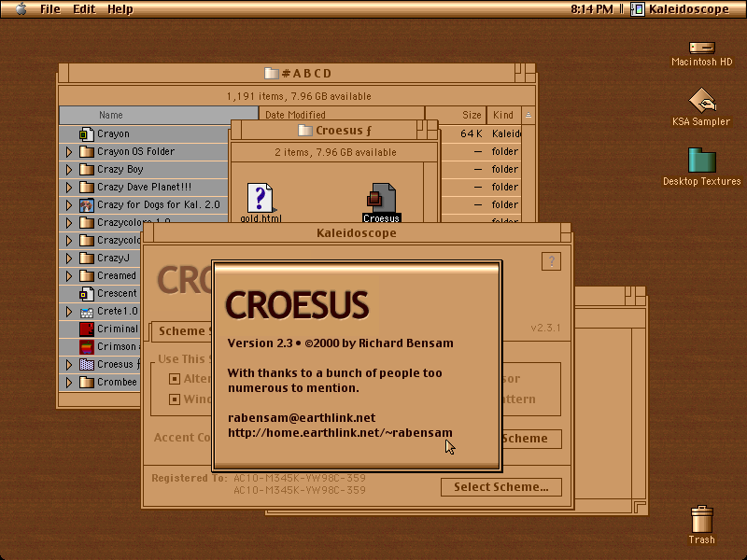Open the Help menu

[x=120, y=9]
